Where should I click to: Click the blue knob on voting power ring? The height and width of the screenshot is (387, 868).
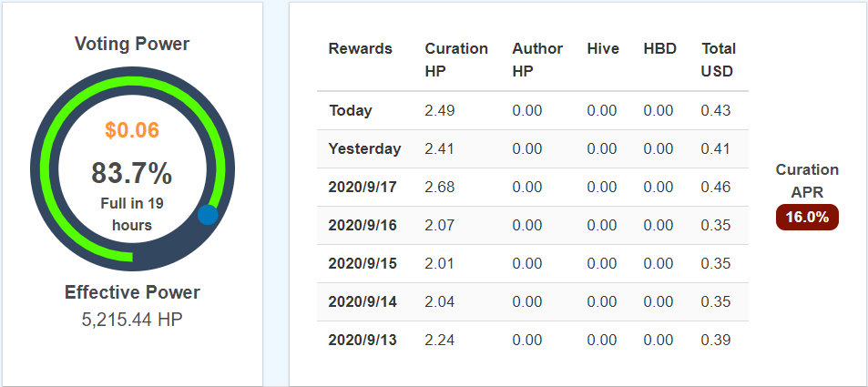[x=208, y=215]
